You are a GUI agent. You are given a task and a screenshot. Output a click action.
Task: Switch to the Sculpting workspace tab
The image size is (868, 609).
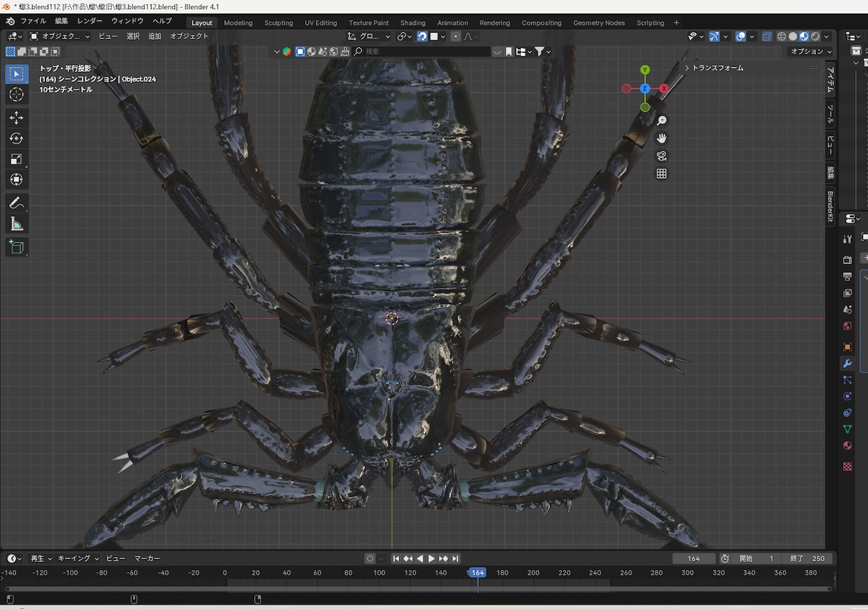[x=278, y=23]
